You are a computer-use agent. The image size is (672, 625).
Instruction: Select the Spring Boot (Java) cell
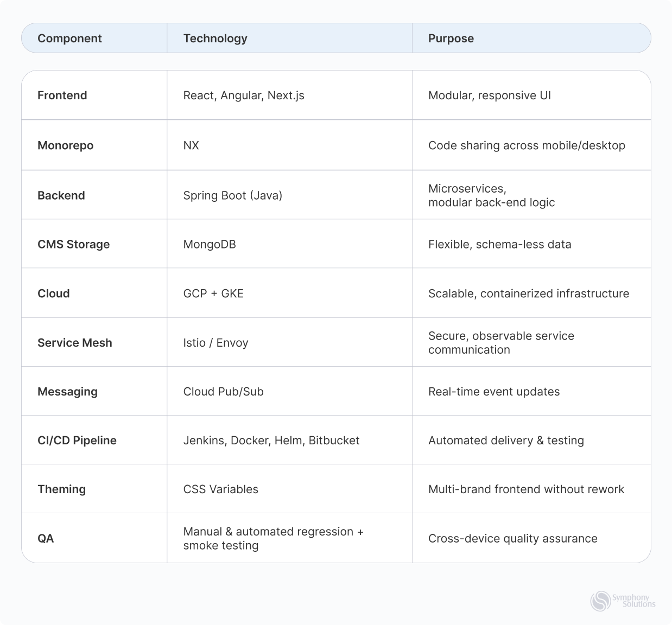coord(233,195)
